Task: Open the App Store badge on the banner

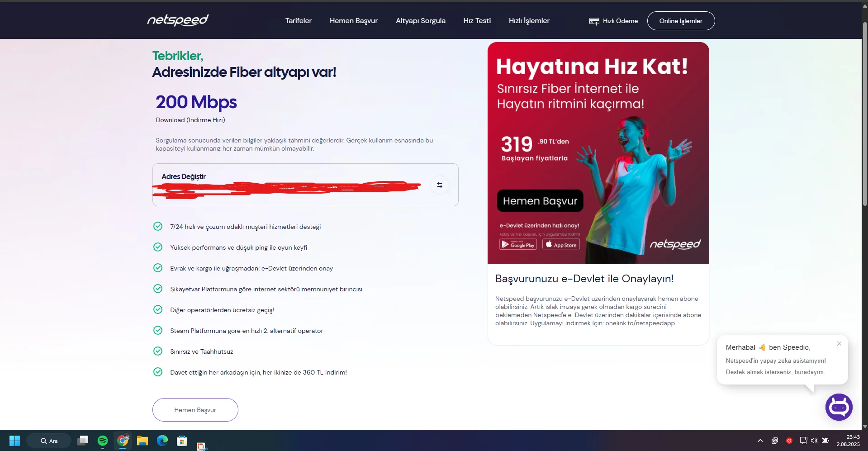Action: tap(561, 245)
